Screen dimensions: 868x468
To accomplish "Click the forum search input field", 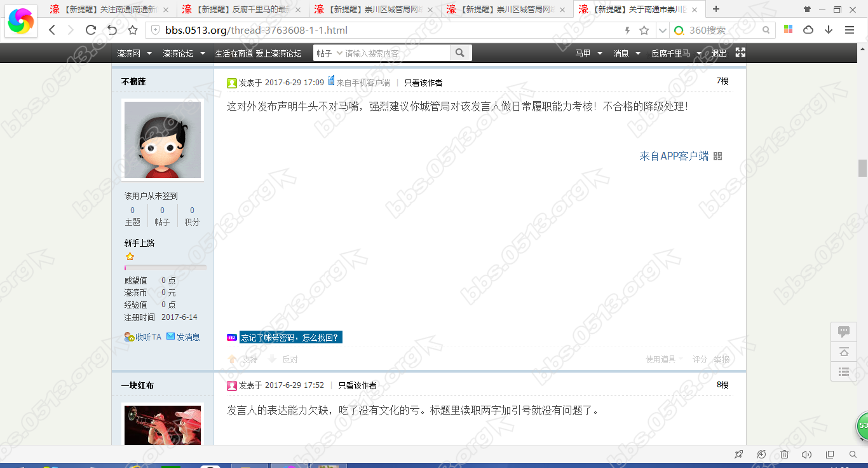I will click(397, 53).
